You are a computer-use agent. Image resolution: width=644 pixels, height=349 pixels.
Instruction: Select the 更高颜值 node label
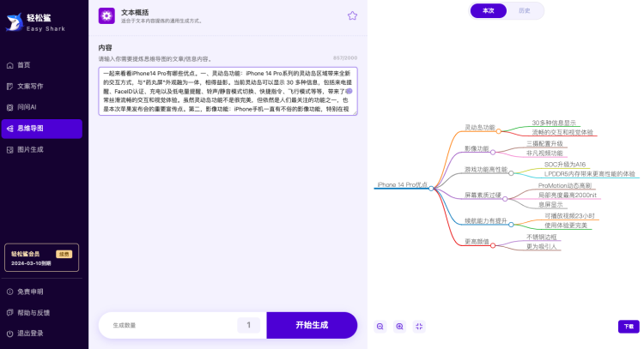pos(477,242)
